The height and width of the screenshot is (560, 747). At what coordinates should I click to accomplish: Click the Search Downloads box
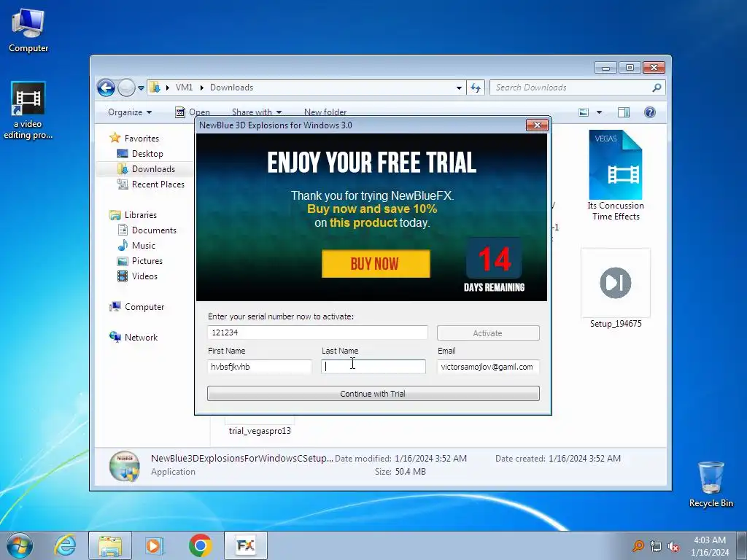(572, 87)
